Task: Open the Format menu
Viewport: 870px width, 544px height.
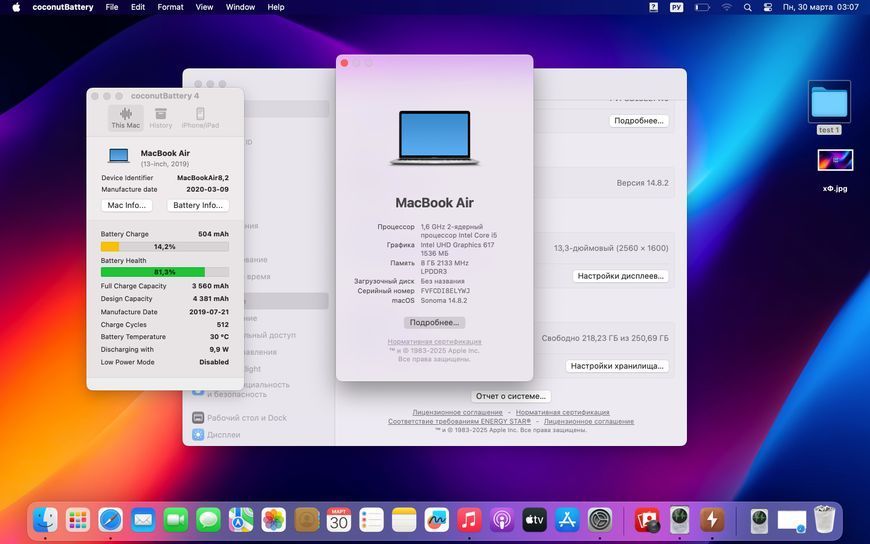Action: [170, 7]
